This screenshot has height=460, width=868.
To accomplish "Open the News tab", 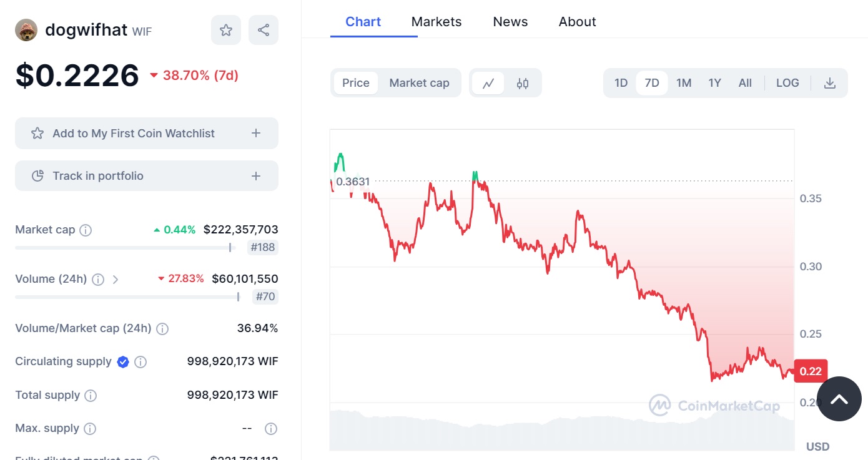I will pyautogui.click(x=510, y=22).
